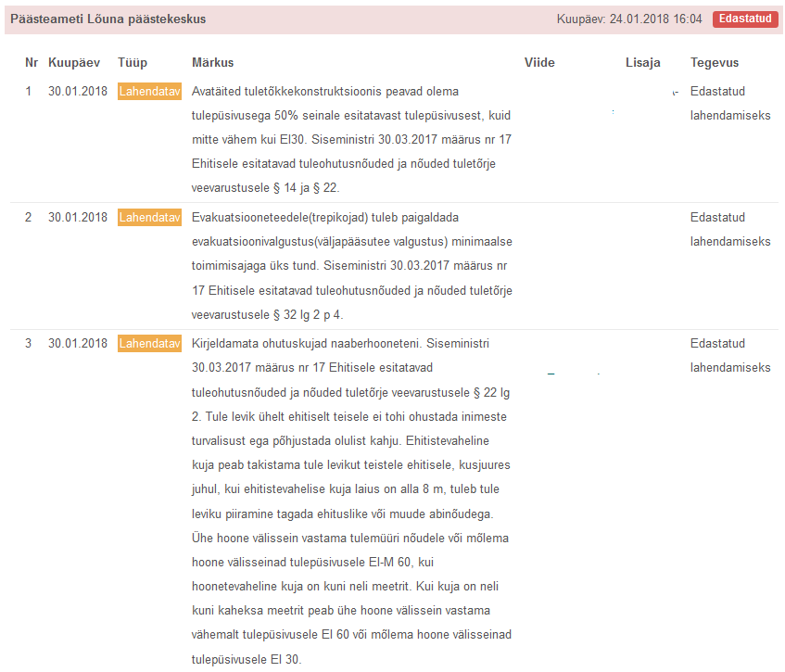785x672 pixels.
Task: Click the Lisaja column header
Action: pos(642,62)
